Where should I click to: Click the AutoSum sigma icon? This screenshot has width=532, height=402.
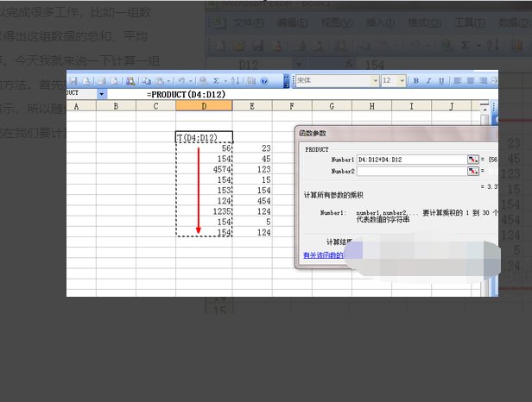(x=216, y=81)
